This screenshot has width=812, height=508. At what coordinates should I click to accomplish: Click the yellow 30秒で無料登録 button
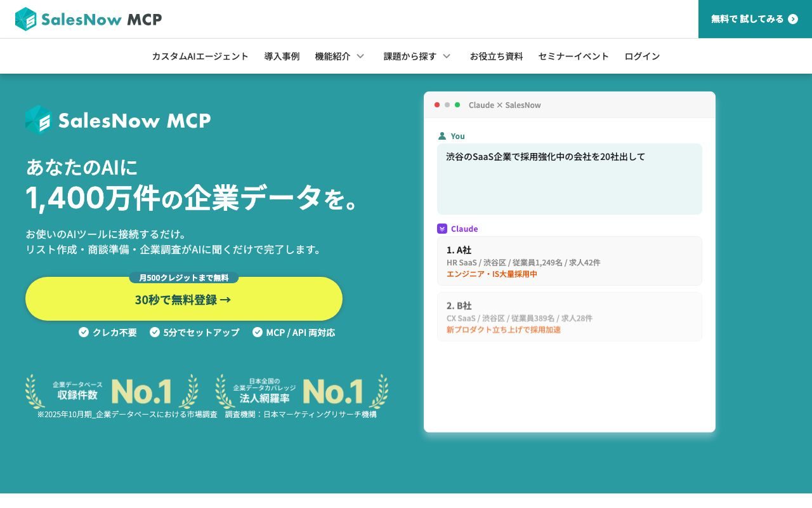click(x=184, y=299)
